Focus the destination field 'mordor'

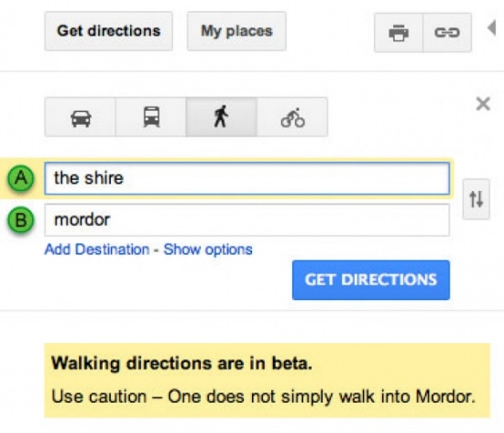247,220
